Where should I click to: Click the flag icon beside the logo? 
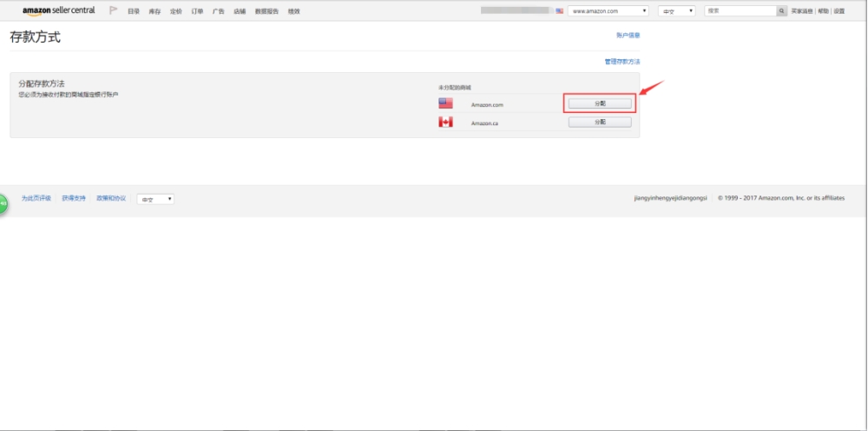pos(114,10)
